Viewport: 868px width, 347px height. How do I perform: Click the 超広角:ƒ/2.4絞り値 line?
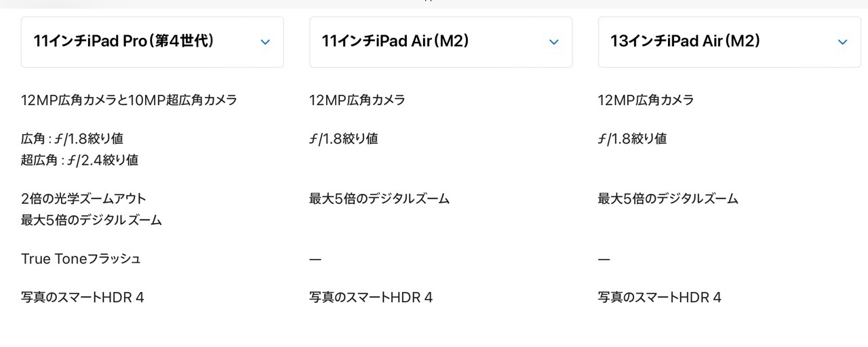(x=79, y=160)
